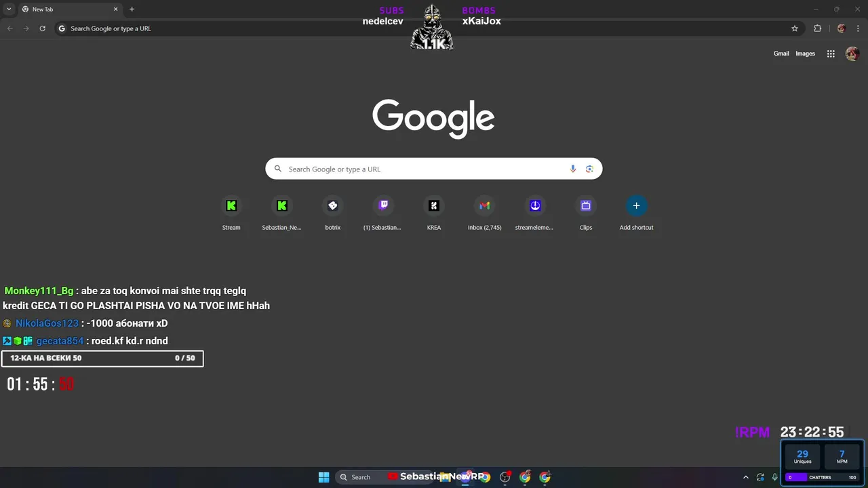
Task: Click the 23:22:55 clock overlay
Action: [812, 432]
